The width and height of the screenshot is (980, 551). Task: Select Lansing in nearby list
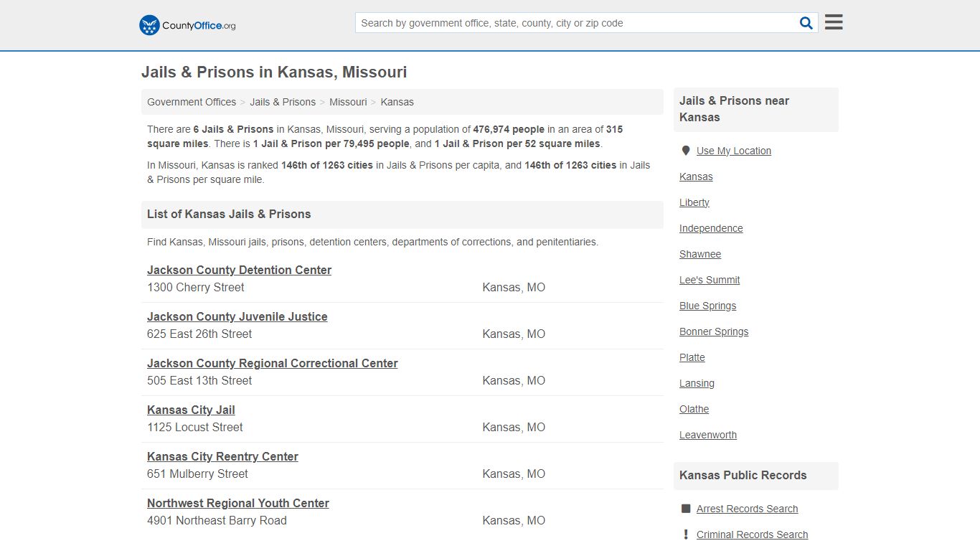click(697, 383)
